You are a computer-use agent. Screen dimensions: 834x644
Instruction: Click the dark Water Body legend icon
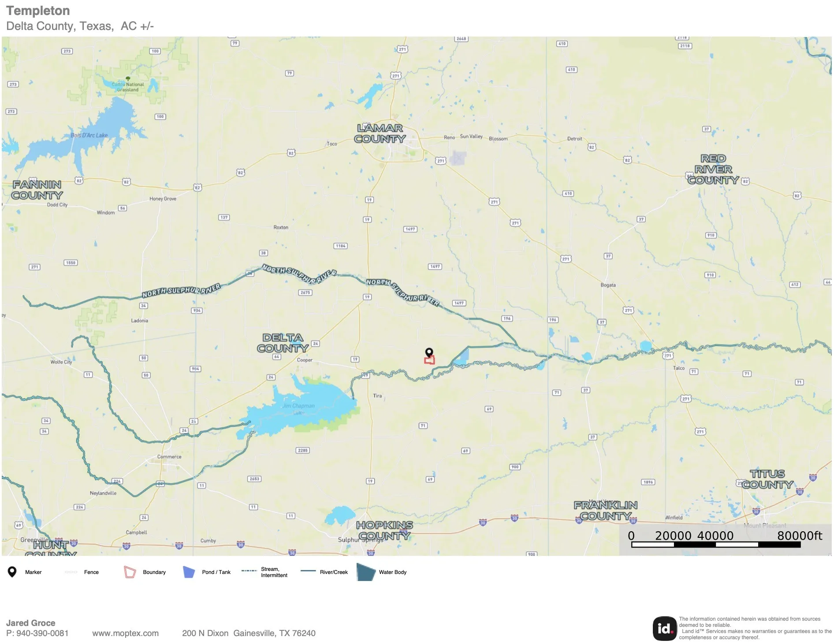(x=366, y=572)
